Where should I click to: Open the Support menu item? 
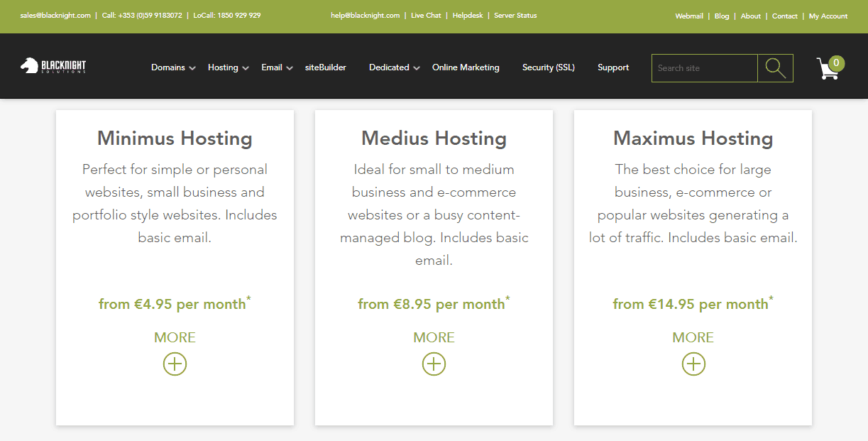click(613, 67)
